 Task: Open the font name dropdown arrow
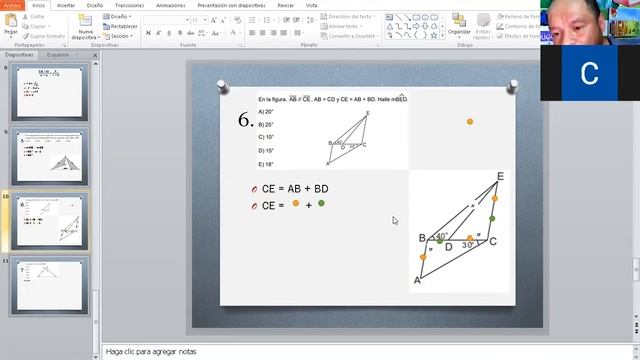coord(187,20)
